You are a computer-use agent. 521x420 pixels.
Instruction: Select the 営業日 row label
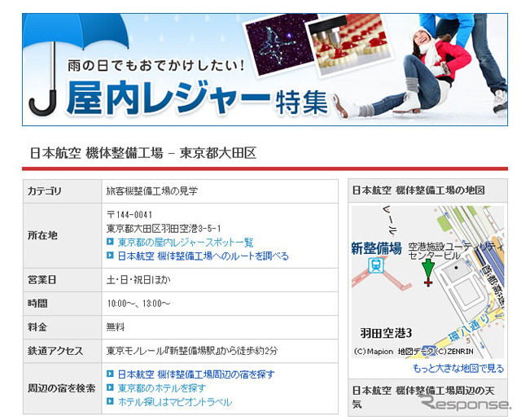[x=42, y=280]
